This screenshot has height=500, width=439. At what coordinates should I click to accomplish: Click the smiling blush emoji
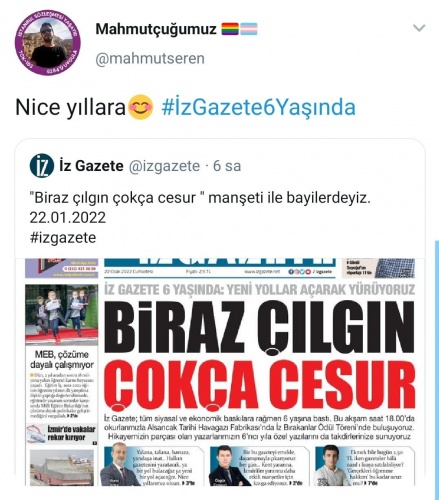[x=140, y=107]
